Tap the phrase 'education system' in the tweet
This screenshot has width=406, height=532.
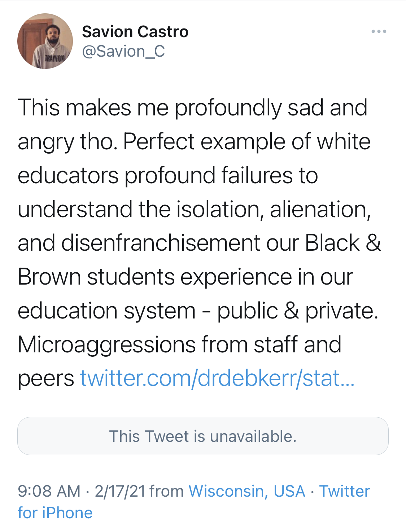click(106, 311)
